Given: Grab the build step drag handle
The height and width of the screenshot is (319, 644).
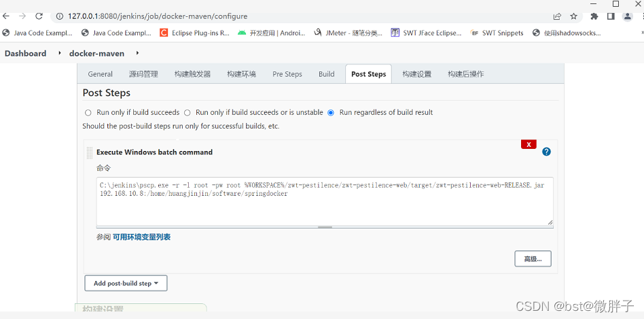Looking at the screenshot, I should pos(90,153).
